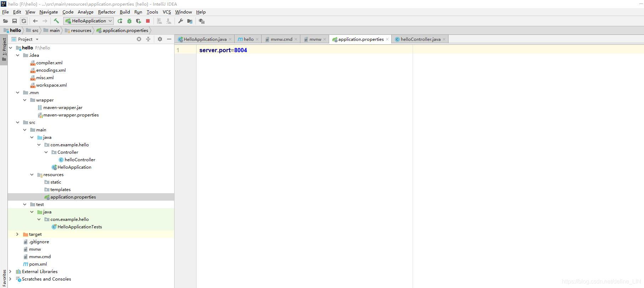
Task: Select helloController class in tree
Action: [77, 159]
